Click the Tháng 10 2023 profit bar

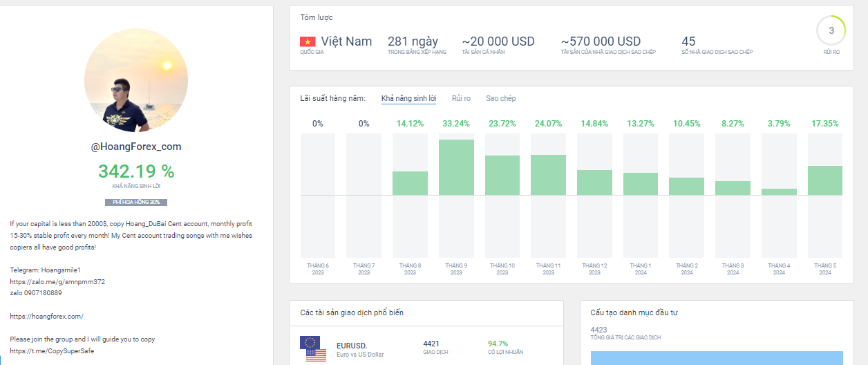tap(502, 175)
